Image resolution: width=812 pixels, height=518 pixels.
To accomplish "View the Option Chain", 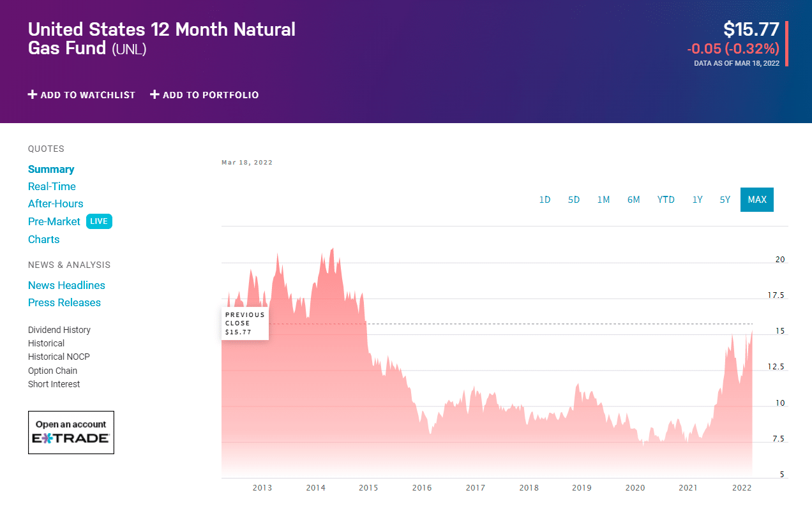I will tap(52, 371).
